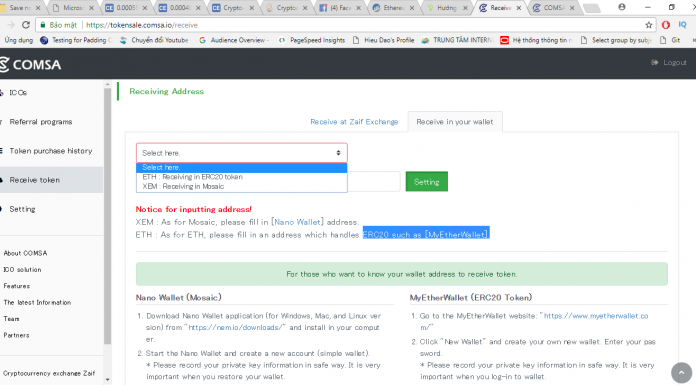Close the Save tab
This screenshot has width=696, height=385.
point(38,8)
